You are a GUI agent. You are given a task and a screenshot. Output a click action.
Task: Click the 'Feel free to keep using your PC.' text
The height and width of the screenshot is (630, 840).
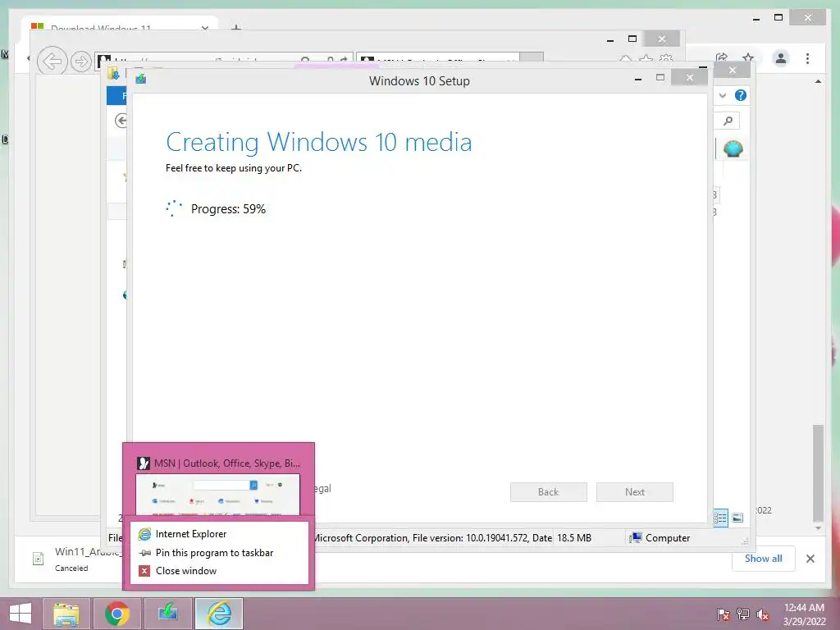click(x=234, y=167)
